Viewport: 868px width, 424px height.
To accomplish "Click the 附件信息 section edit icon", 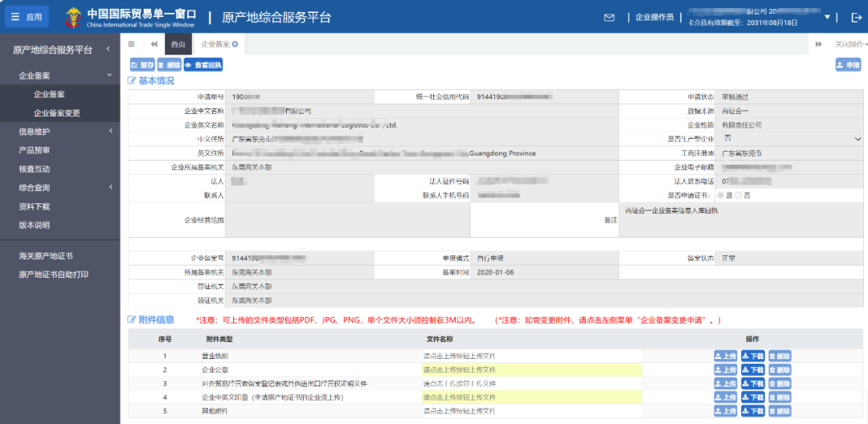I will [x=132, y=320].
